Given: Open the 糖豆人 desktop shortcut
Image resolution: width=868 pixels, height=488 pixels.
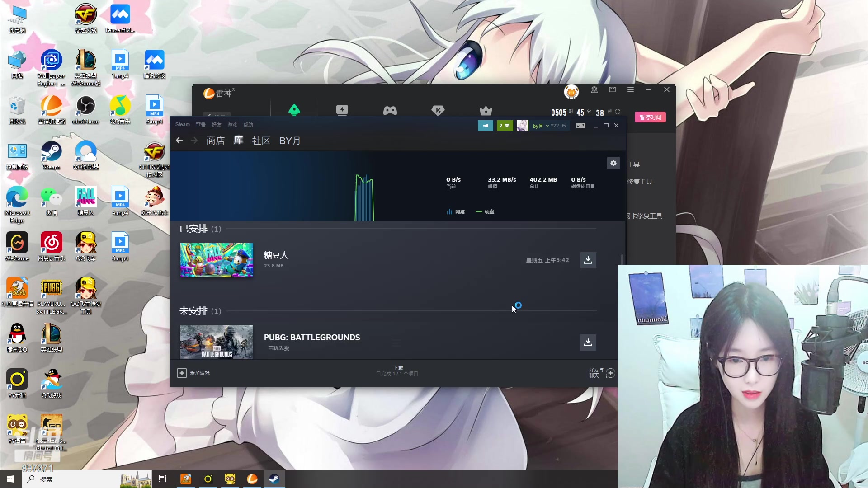Looking at the screenshot, I should click(x=86, y=201).
